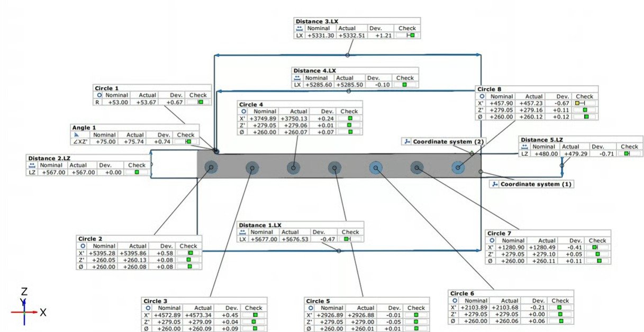The height and width of the screenshot is (332, 644).
Task: Click the distance icon in Distance 3.LX label
Action: 300,28
